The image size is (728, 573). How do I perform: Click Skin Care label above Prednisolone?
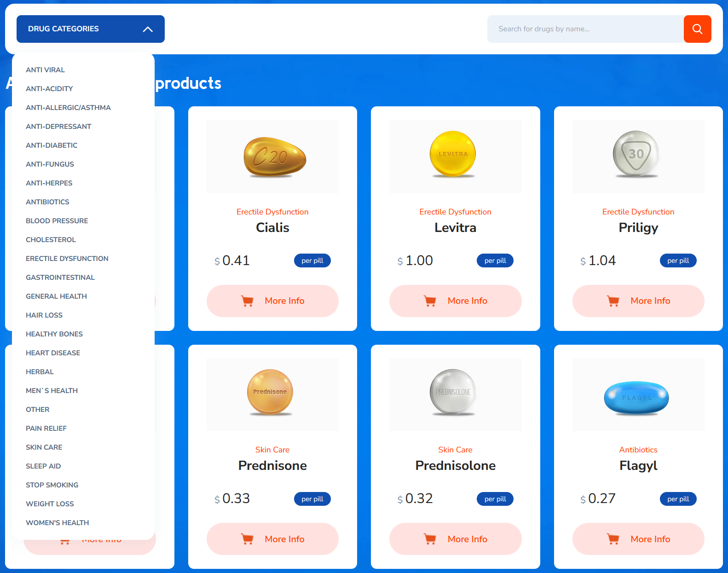[455, 450]
